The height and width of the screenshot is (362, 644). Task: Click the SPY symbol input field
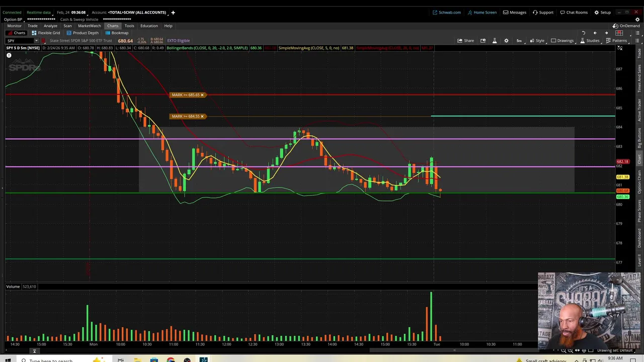[19, 41]
